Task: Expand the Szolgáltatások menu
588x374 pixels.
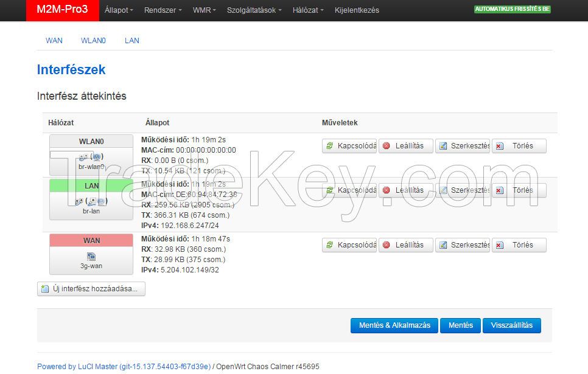Action: point(254,10)
